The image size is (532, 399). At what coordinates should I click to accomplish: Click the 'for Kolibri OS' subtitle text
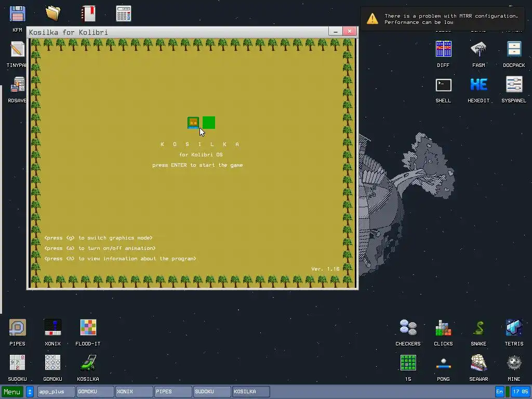(x=201, y=155)
